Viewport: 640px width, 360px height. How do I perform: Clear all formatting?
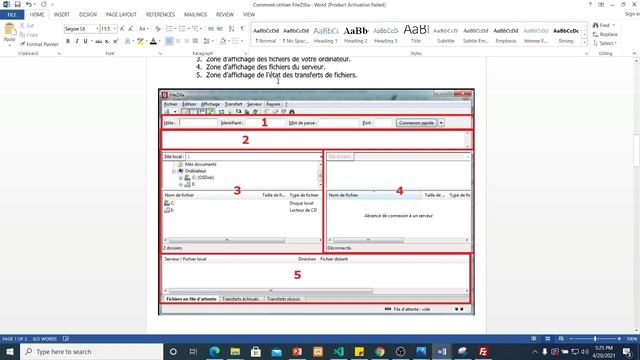tap(158, 29)
